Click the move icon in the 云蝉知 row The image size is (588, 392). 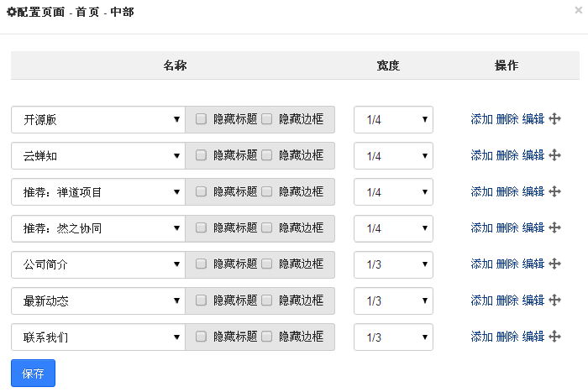point(554,155)
